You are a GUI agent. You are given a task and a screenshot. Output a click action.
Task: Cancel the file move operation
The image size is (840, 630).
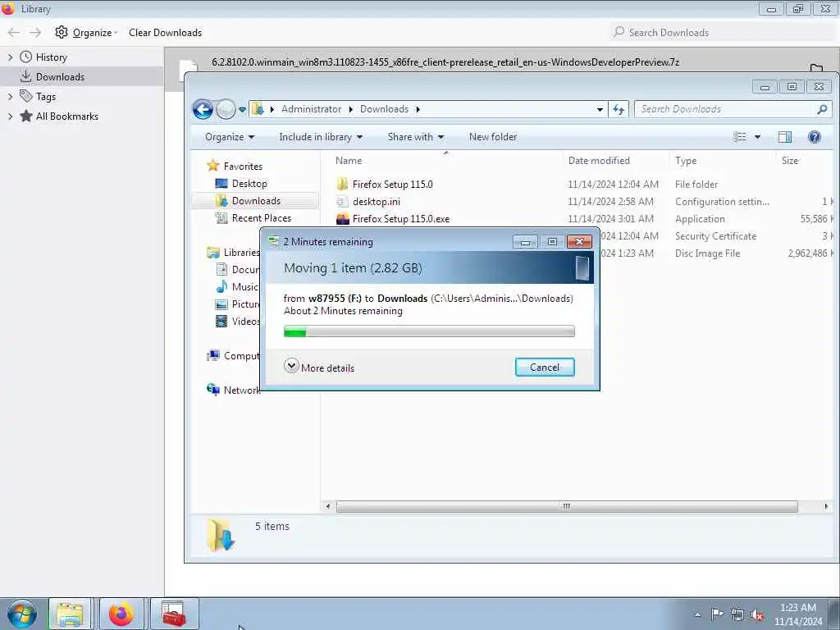click(545, 367)
